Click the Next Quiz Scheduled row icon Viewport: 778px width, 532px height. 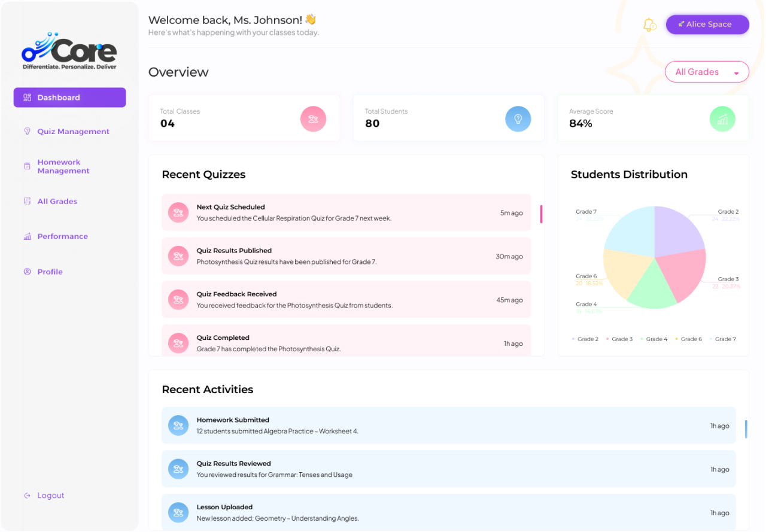tap(178, 212)
